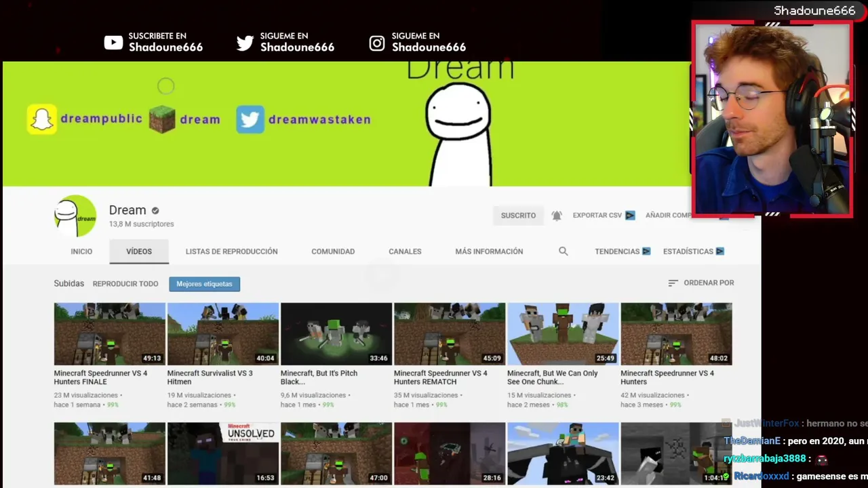Image resolution: width=868 pixels, height=488 pixels.
Task: Click the Minecraft block icon in banner
Action: (x=162, y=119)
